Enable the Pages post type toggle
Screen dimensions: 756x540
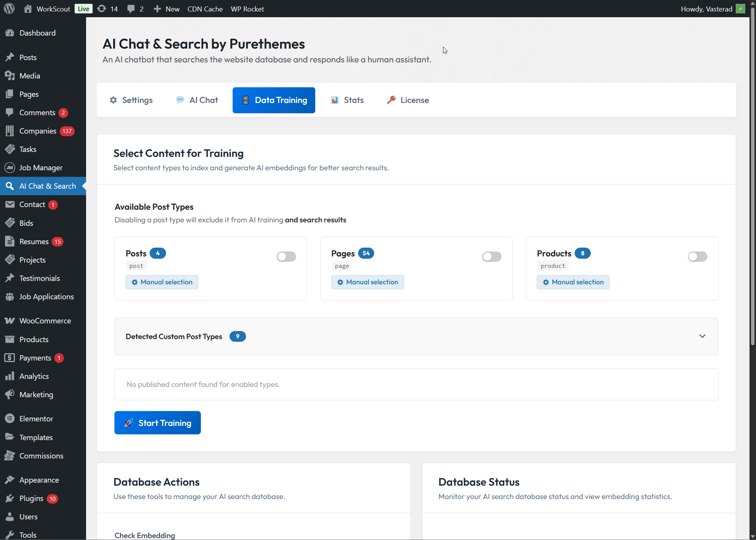tap(492, 256)
